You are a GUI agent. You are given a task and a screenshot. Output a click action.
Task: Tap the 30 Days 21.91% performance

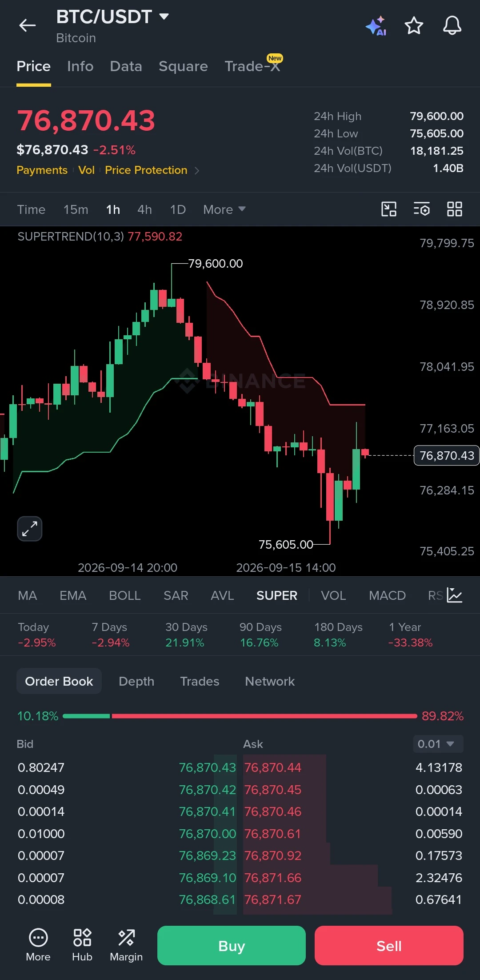click(x=186, y=635)
